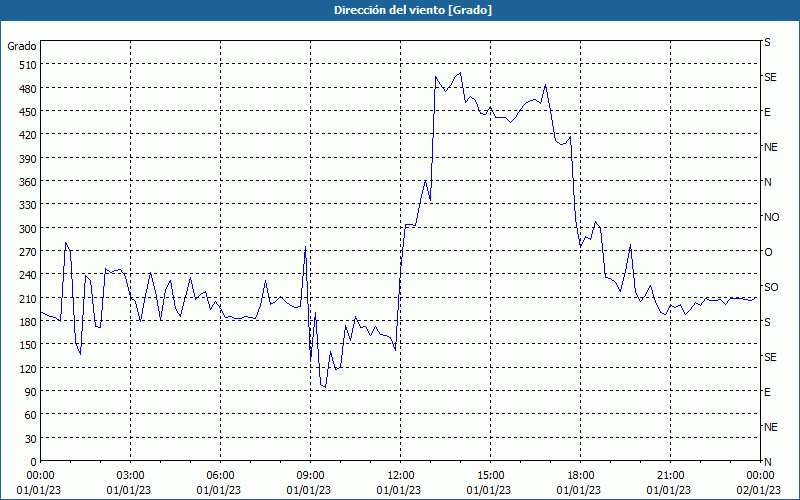Click the 390 y-axis tick label
Screen dimensions: 800x500
tap(28, 159)
